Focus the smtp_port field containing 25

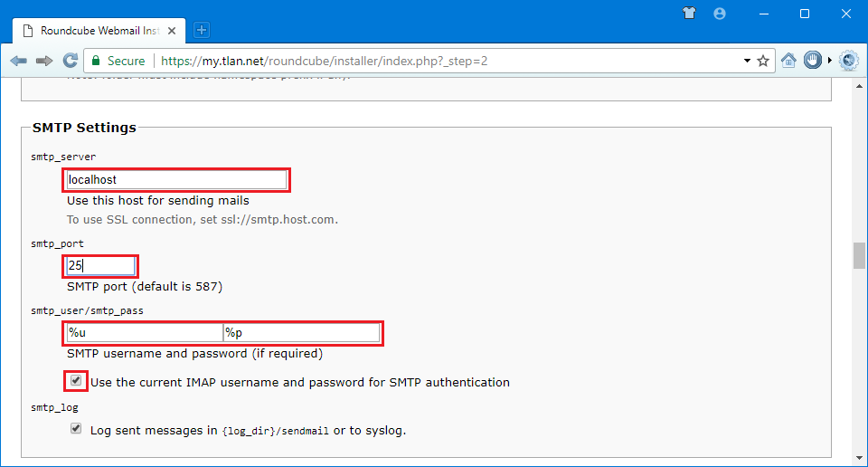[100, 266]
